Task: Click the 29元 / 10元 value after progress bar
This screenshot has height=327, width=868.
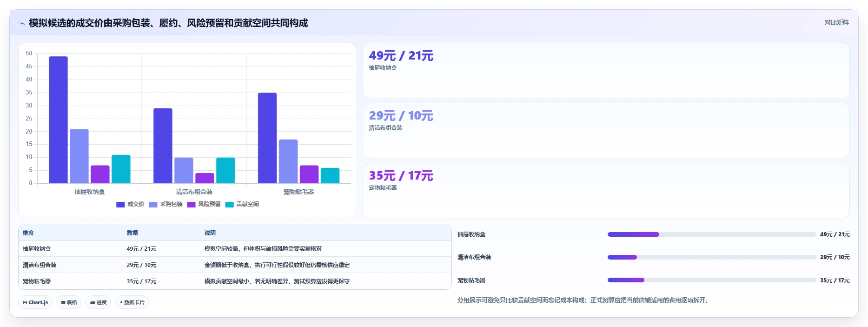Action: tap(835, 257)
